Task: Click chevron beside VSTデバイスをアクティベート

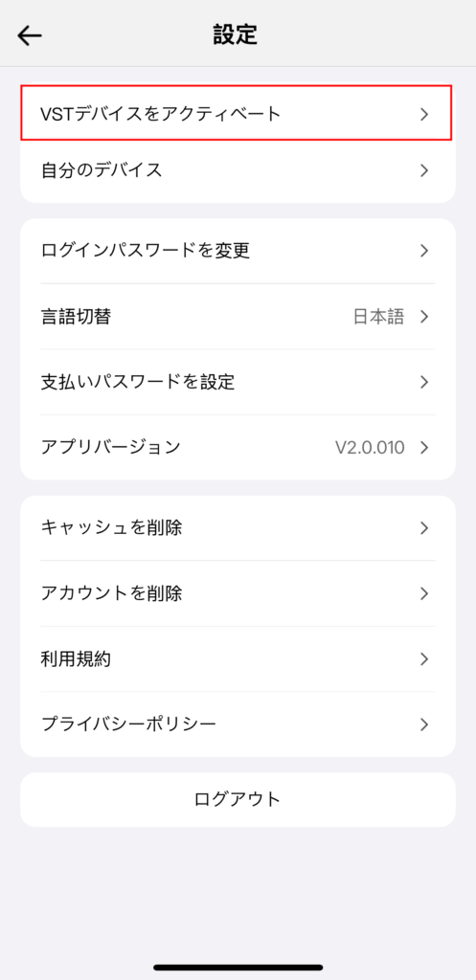Action: 424,114
